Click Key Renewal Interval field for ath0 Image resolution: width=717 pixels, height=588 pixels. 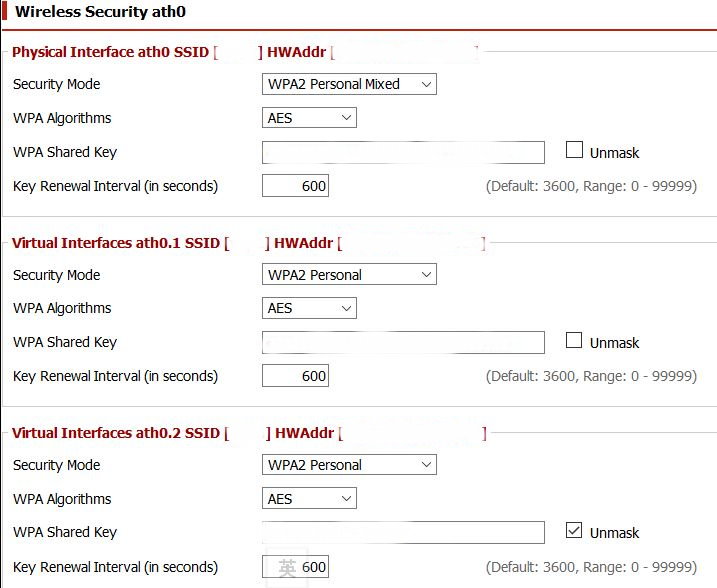(x=295, y=186)
